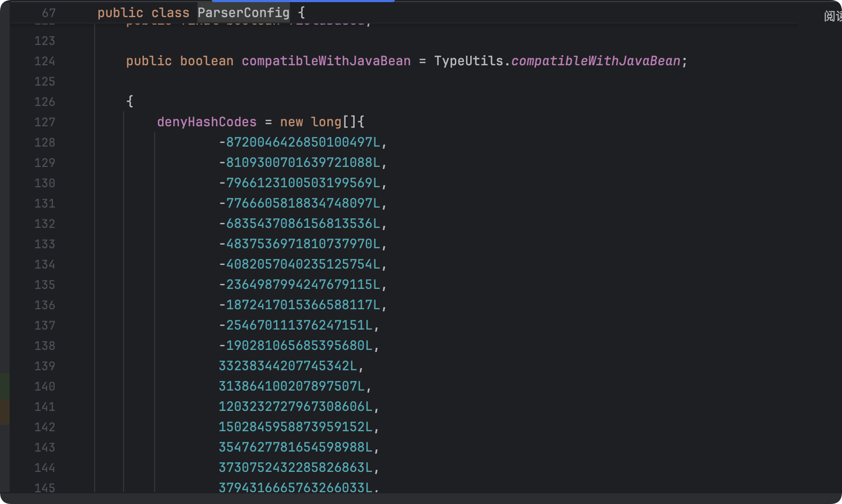Click the long keyword on line 127
This screenshot has width=842, height=504.
(326, 122)
